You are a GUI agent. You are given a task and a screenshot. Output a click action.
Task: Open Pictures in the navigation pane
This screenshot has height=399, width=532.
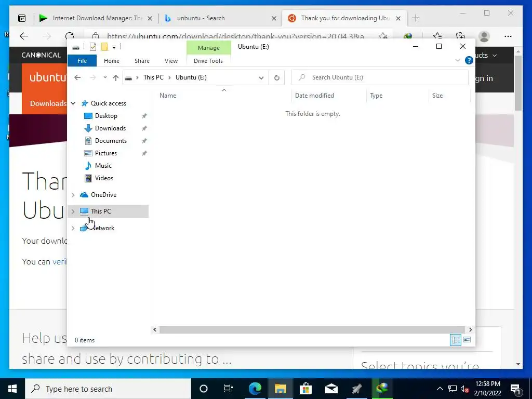point(106,153)
